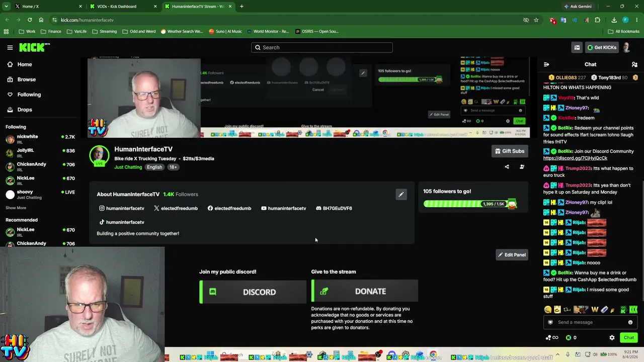Open the Just Chatting category link
Viewport: 644px width, 362px height.
point(128,167)
